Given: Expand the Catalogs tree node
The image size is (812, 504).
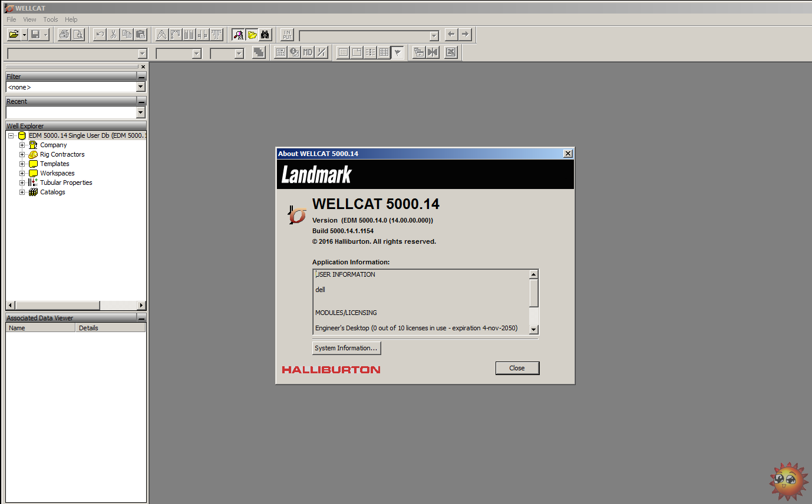Looking at the screenshot, I should point(22,192).
